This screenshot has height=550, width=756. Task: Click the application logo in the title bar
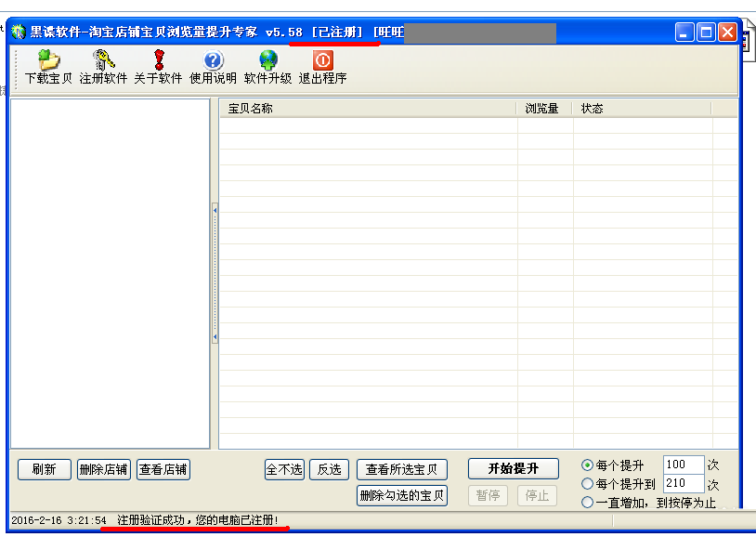[20, 31]
